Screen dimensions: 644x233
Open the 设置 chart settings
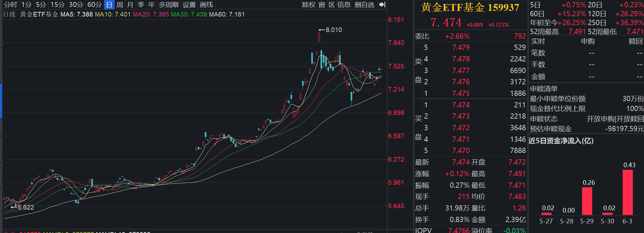pos(189,5)
